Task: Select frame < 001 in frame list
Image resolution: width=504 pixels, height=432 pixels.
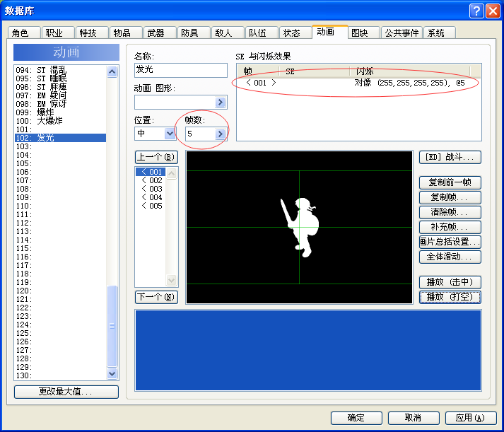Action: [x=151, y=172]
